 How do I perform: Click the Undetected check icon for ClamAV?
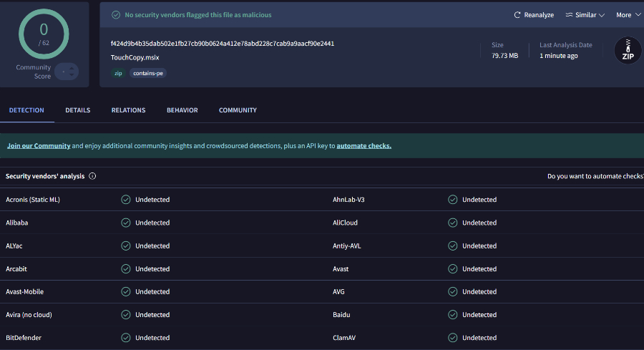coord(452,338)
